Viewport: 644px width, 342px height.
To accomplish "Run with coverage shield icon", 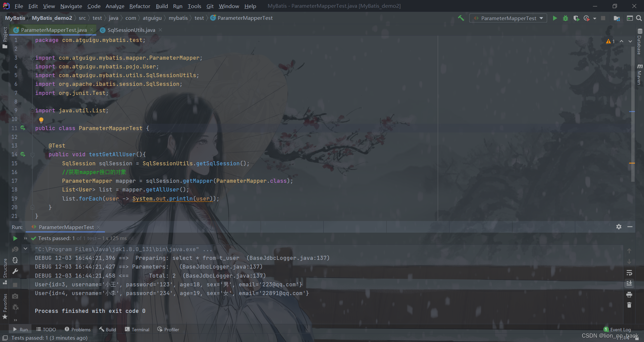I will point(576,18).
